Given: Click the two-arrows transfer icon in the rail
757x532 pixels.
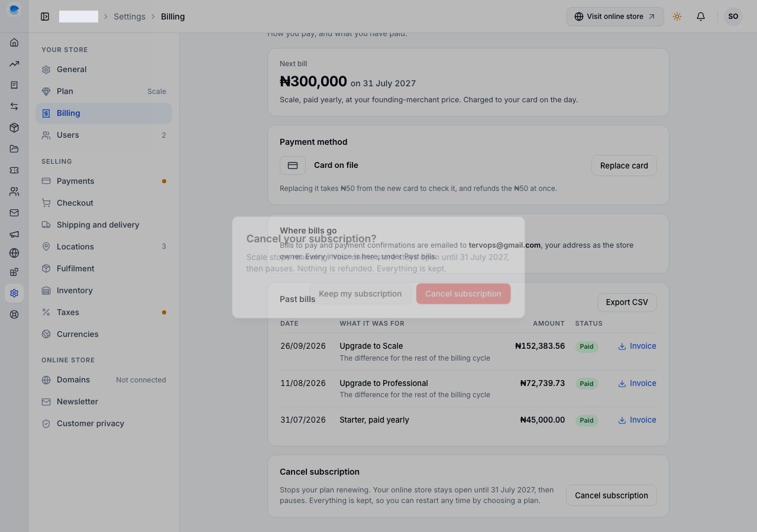Looking at the screenshot, I should pyautogui.click(x=14, y=106).
